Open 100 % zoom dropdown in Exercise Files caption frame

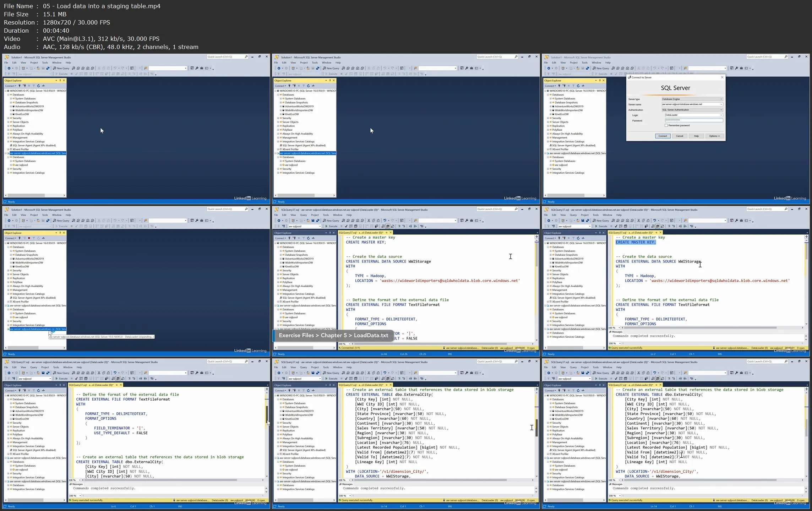[344, 344]
